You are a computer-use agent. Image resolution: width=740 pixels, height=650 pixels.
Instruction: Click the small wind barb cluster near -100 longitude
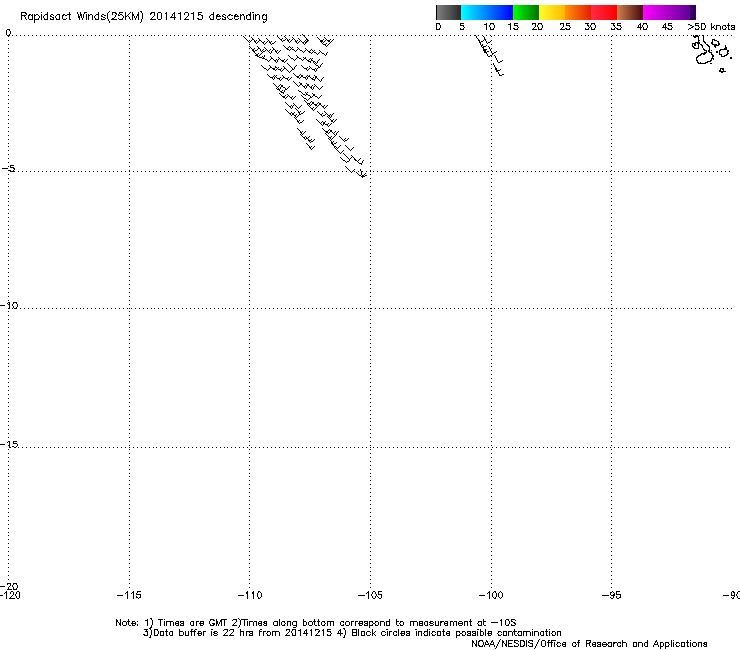click(x=490, y=56)
